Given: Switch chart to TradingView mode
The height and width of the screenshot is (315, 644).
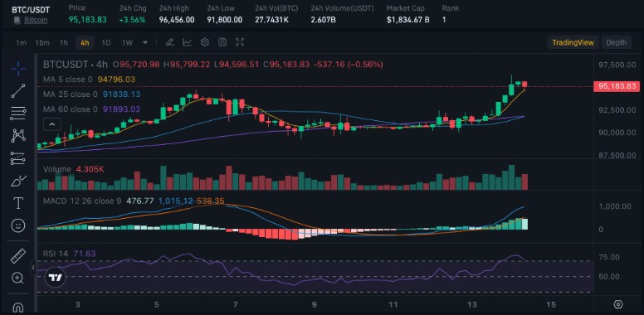Looking at the screenshot, I should [x=573, y=42].
